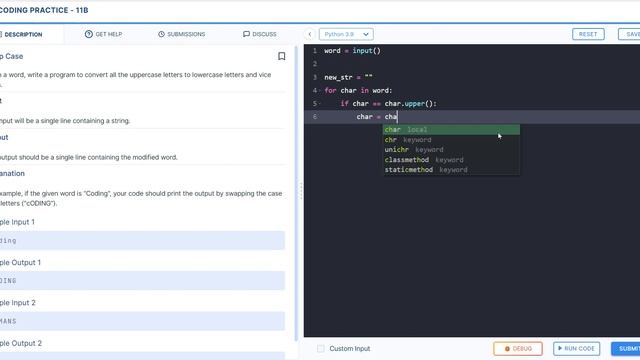The image size is (640, 360).
Task: Fold the if block at line 5
Action: click(320, 104)
